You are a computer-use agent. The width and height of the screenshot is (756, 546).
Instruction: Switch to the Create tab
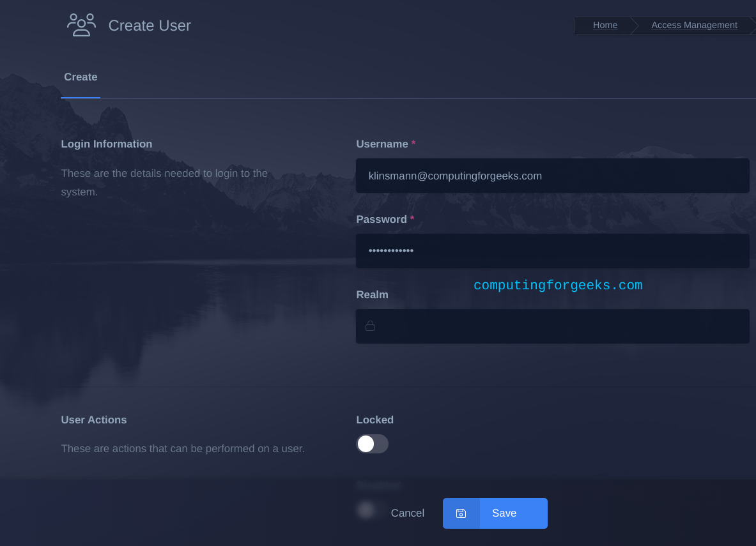[81, 77]
